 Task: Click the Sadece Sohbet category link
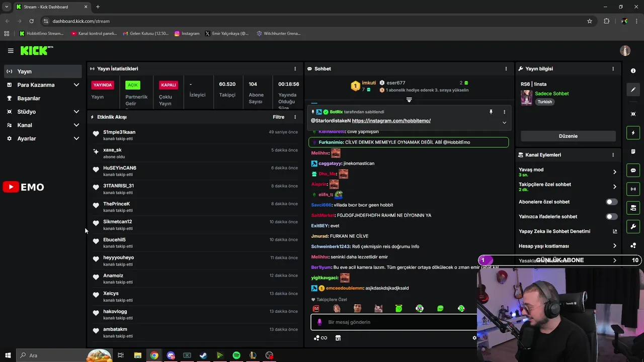(x=551, y=94)
